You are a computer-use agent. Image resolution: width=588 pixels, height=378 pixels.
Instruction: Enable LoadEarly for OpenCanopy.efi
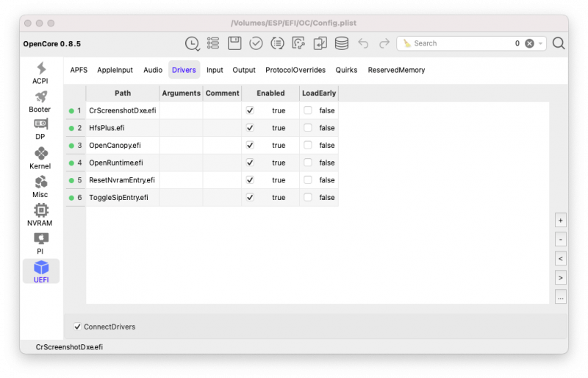pyautogui.click(x=308, y=145)
